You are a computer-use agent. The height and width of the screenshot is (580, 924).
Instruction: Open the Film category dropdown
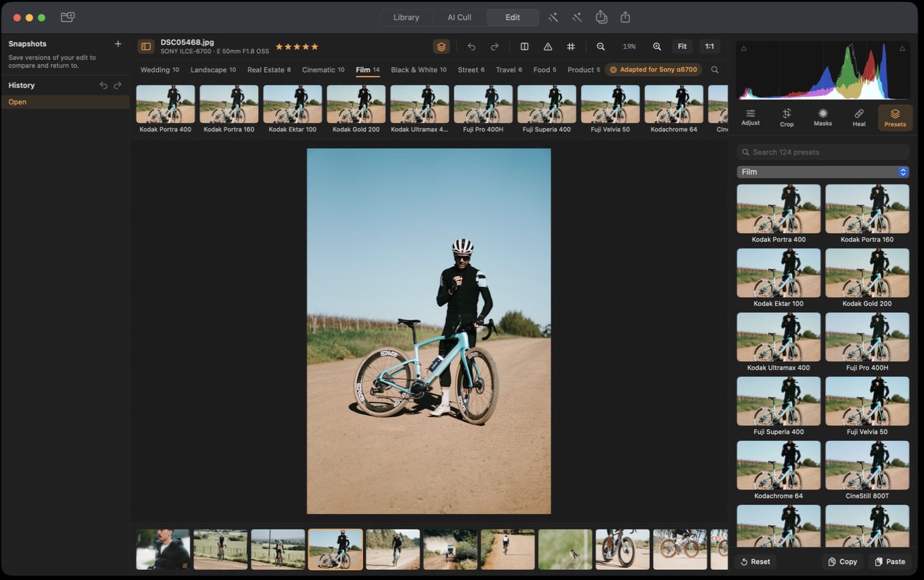(x=823, y=172)
